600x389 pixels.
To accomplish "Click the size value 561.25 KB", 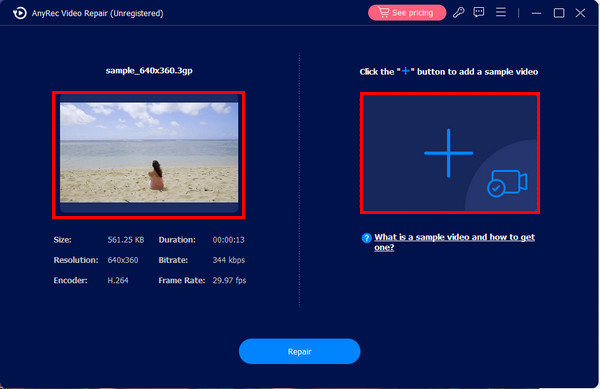I will pyautogui.click(x=126, y=240).
